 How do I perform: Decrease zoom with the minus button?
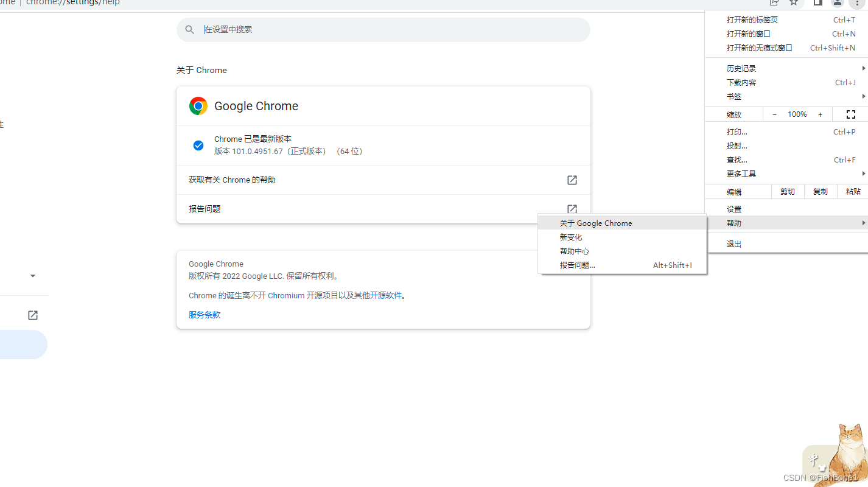click(x=774, y=114)
